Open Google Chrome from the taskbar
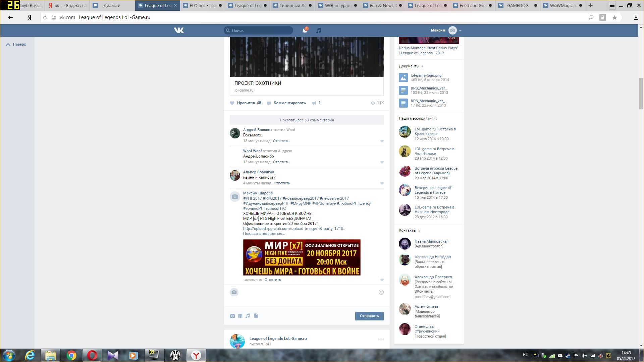 71,355
